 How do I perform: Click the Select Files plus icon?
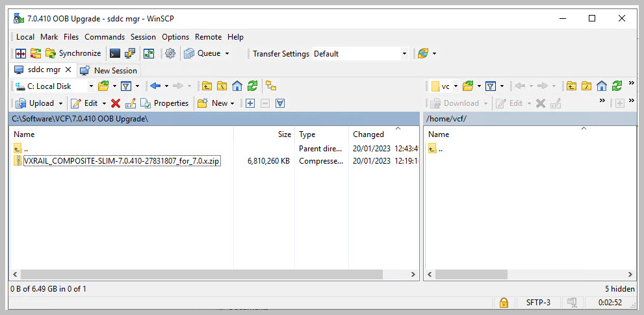click(x=250, y=103)
